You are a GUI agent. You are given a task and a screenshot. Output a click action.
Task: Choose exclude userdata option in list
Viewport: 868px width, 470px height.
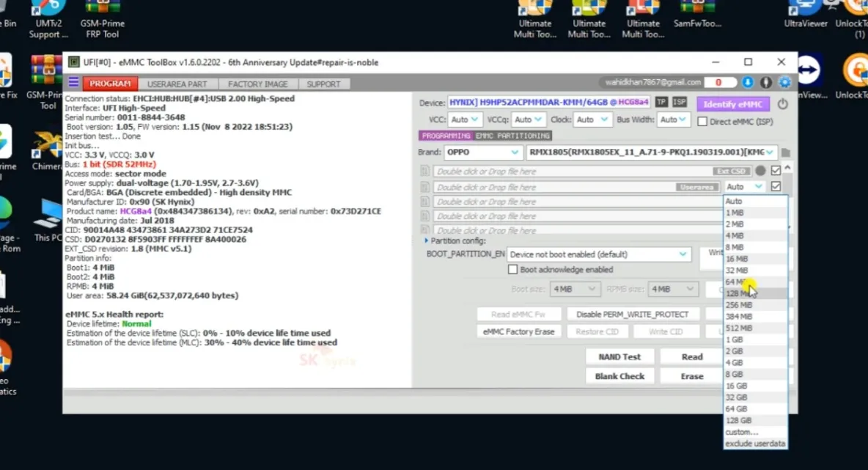pyautogui.click(x=755, y=444)
